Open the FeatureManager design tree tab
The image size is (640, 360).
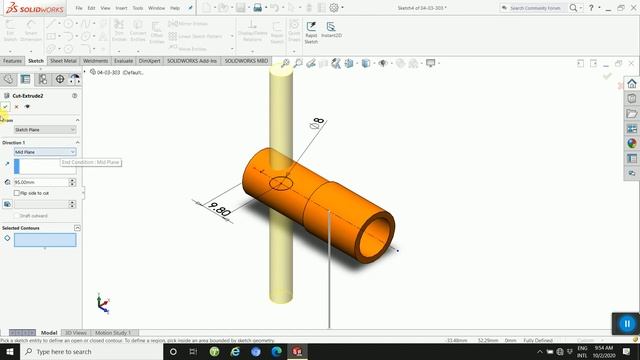9,79
